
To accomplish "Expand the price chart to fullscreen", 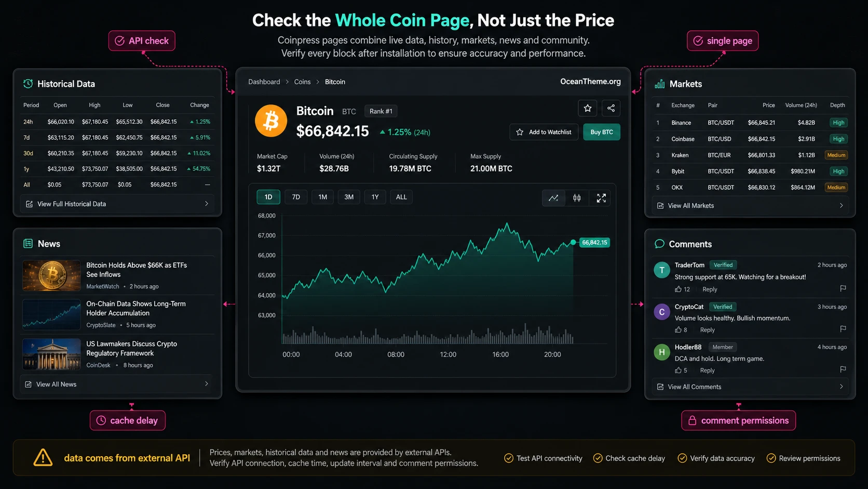I will click(601, 198).
